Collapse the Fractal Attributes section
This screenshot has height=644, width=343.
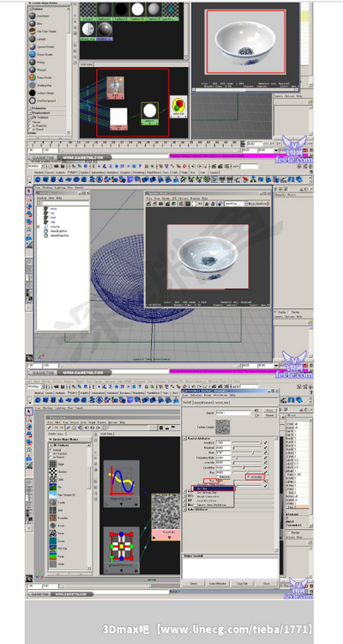(184, 438)
